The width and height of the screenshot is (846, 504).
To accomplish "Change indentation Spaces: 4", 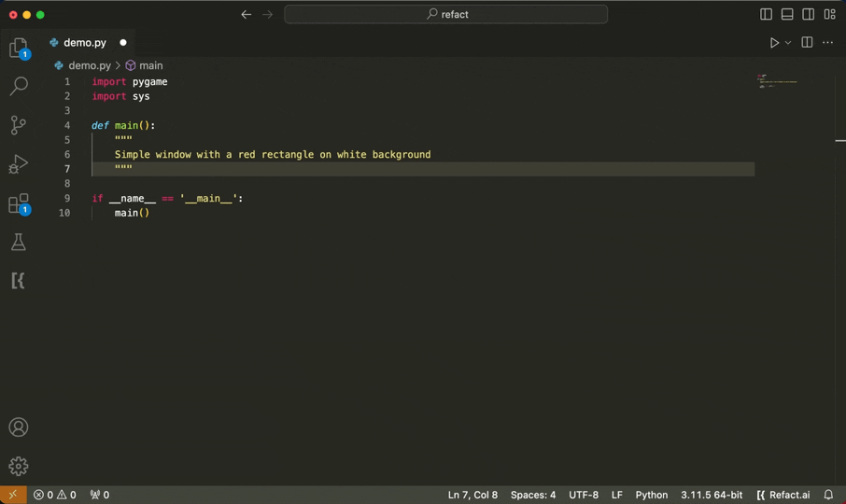I will (x=533, y=495).
